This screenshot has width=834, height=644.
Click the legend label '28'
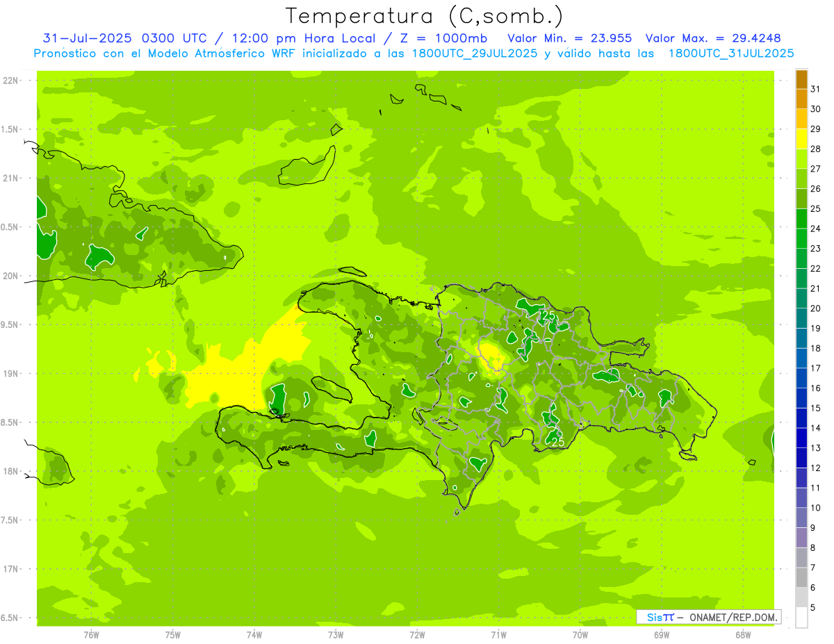click(x=815, y=149)
